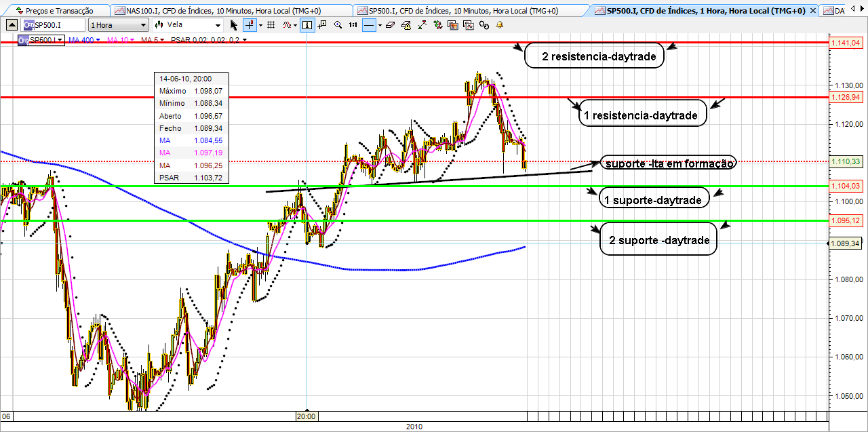Viewport: 868px width, 432px height.
Task: Click the chart template window icon
Action: [469, 24]
